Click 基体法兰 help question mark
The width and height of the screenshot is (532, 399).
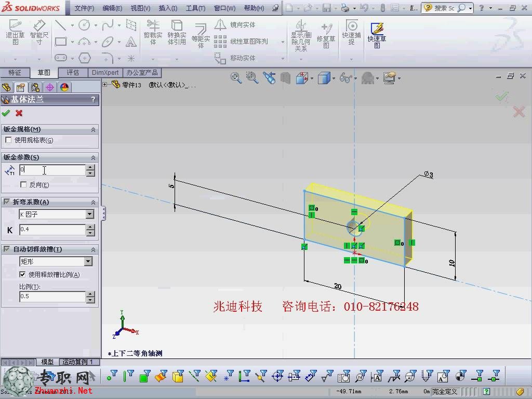(x=94, y=99)
